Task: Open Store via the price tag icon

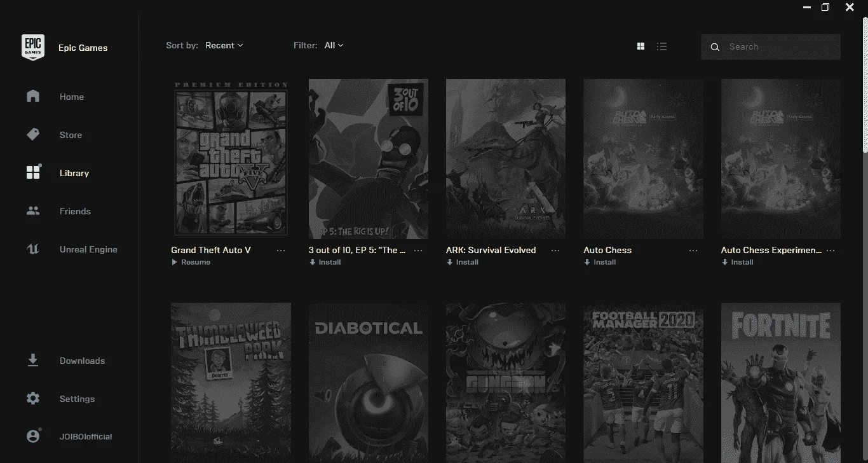Action: (x=33, y=134)
